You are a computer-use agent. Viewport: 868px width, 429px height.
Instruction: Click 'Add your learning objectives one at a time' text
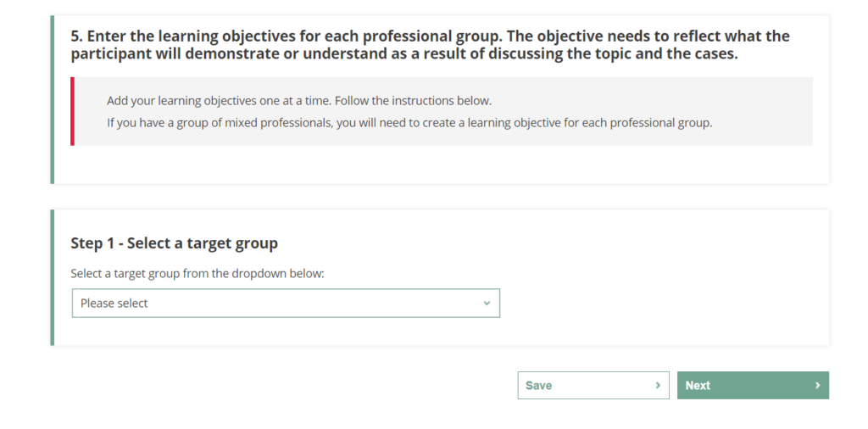[x=298, y=100]
